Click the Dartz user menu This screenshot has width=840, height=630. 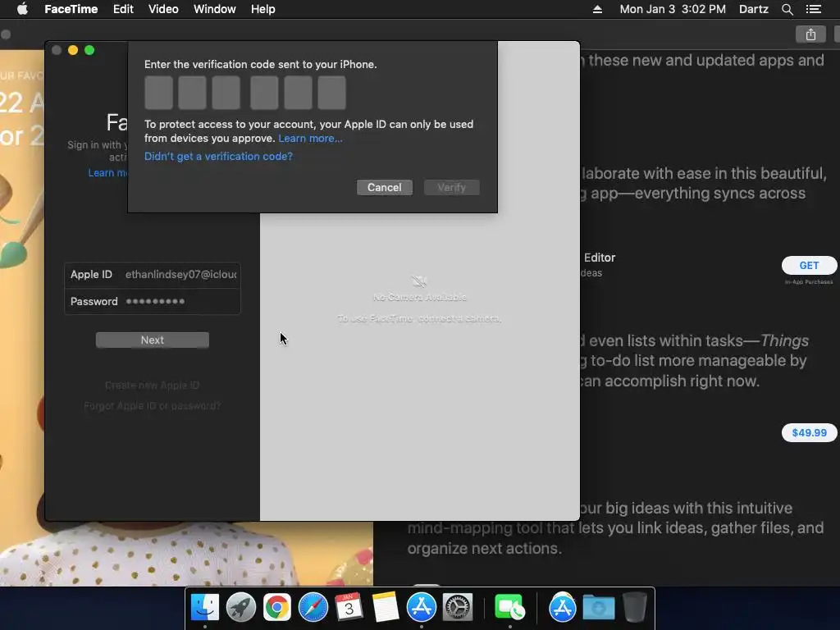(753, 9)
